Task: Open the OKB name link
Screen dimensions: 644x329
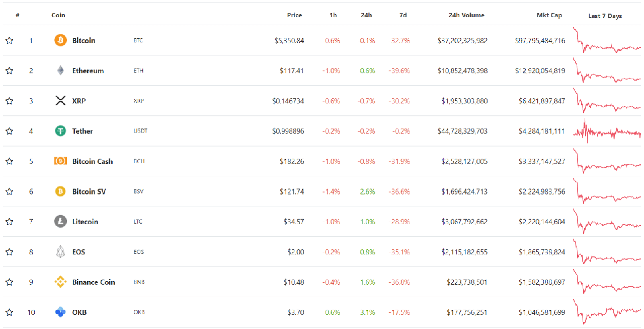Action: [79, 312]
